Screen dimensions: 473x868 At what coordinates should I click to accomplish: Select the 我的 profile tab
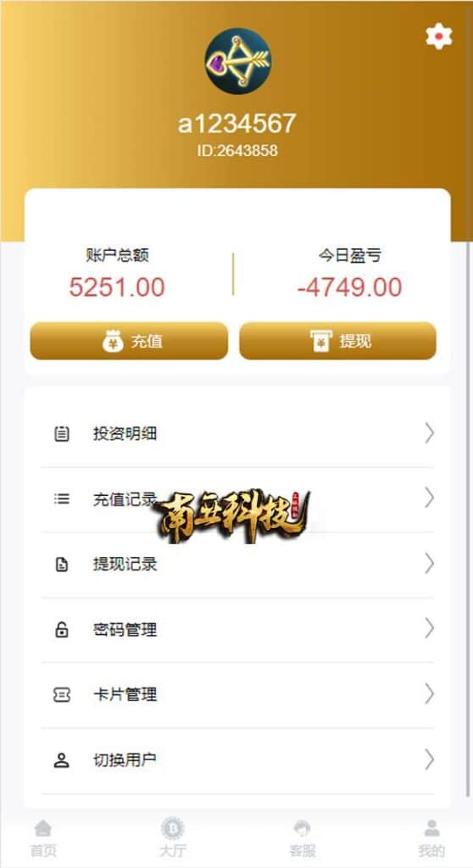tap(431, 838)
